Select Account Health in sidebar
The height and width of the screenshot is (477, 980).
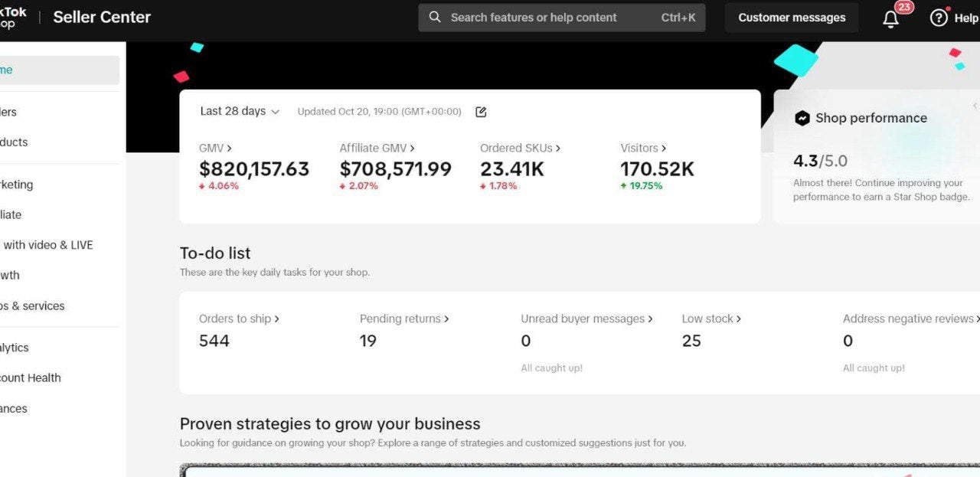(31, 378)
